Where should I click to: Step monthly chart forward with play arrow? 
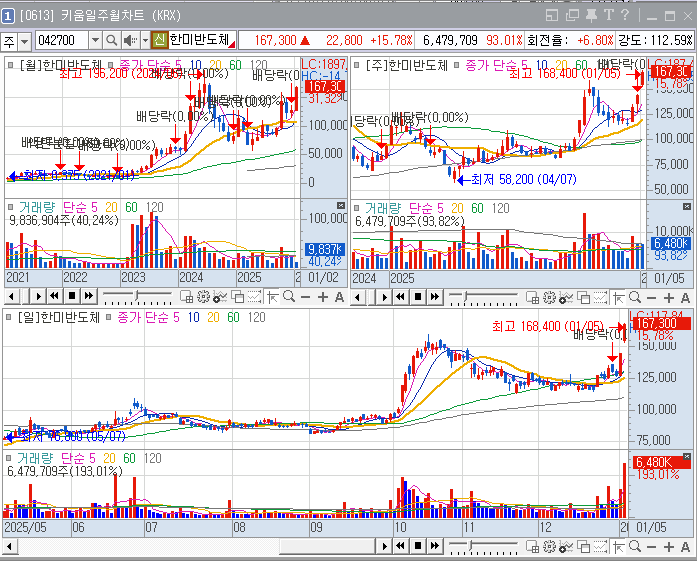tap(39, 297)
